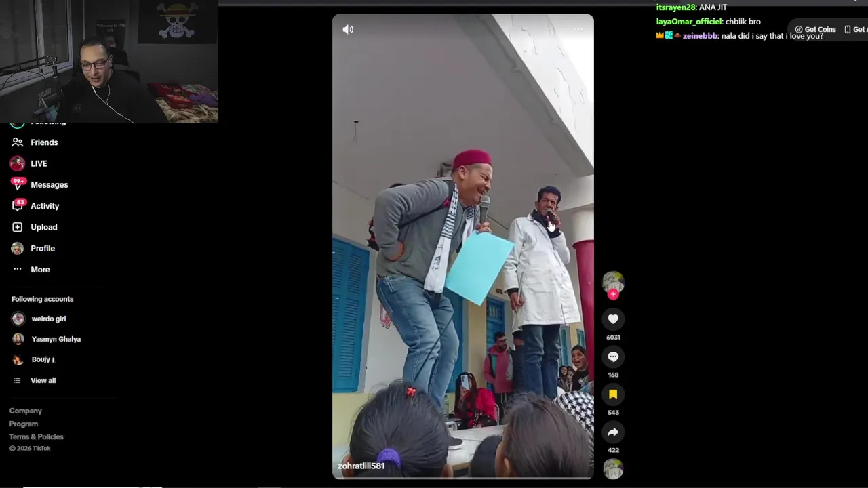
Task: Share video with the arrow icon
Action: [x=613, y=432]
